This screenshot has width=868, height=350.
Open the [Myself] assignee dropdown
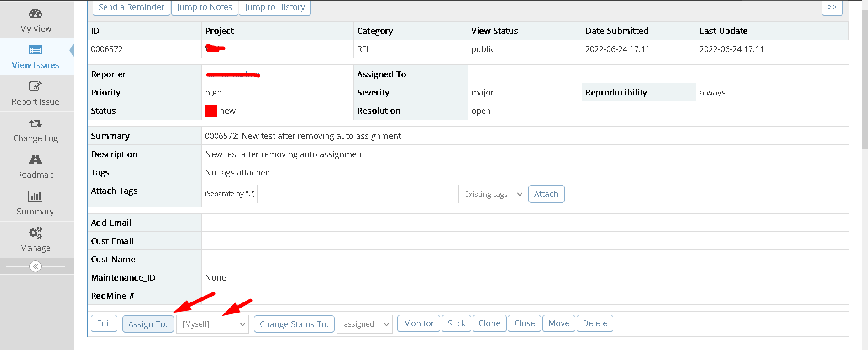point(212,324)
